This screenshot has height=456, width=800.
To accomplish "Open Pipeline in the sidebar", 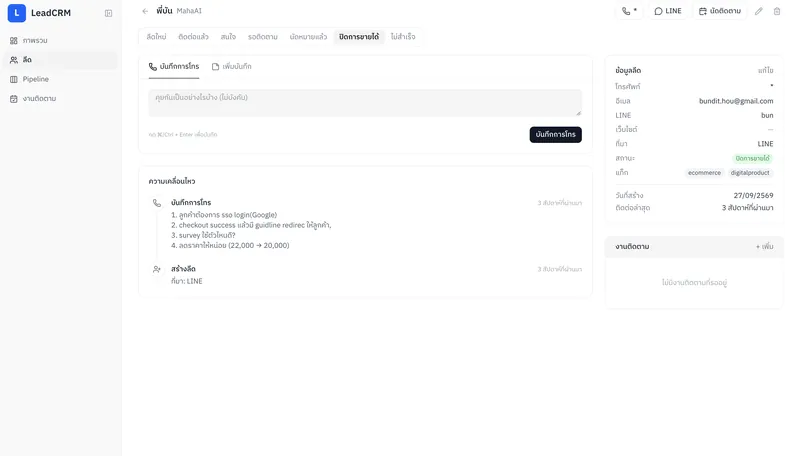I will tap(59, 79).
